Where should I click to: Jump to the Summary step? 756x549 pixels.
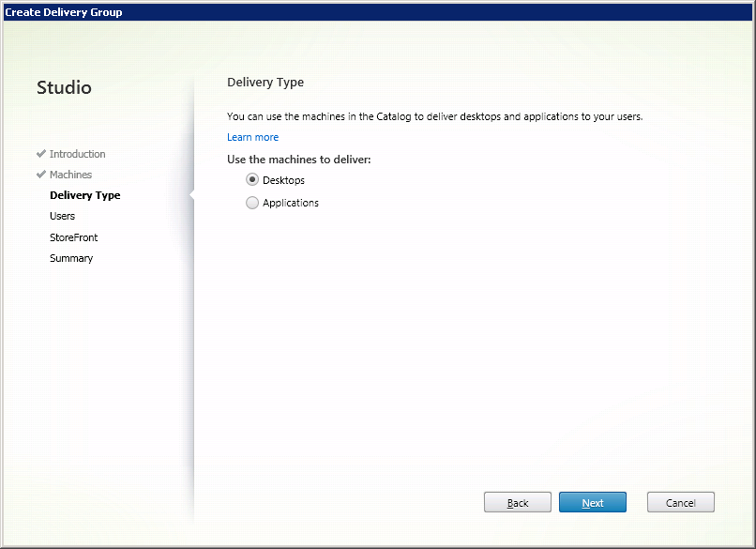[71, 258]
